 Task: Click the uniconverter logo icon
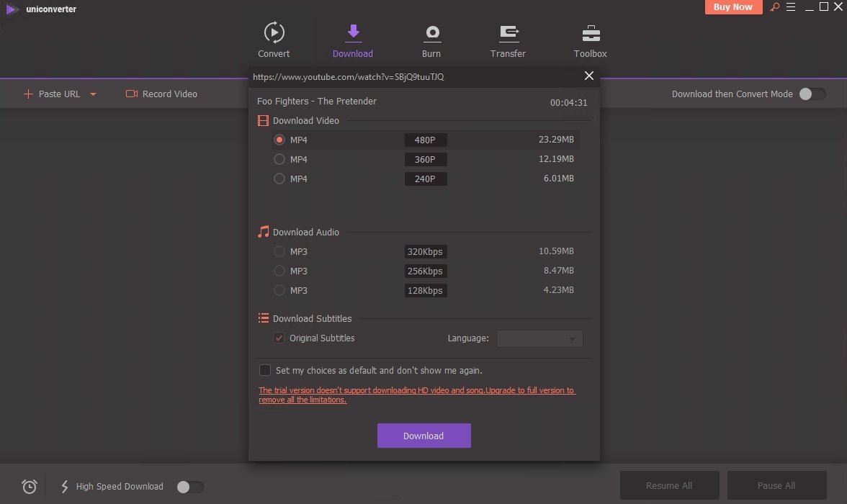click(x=12, y=9)
